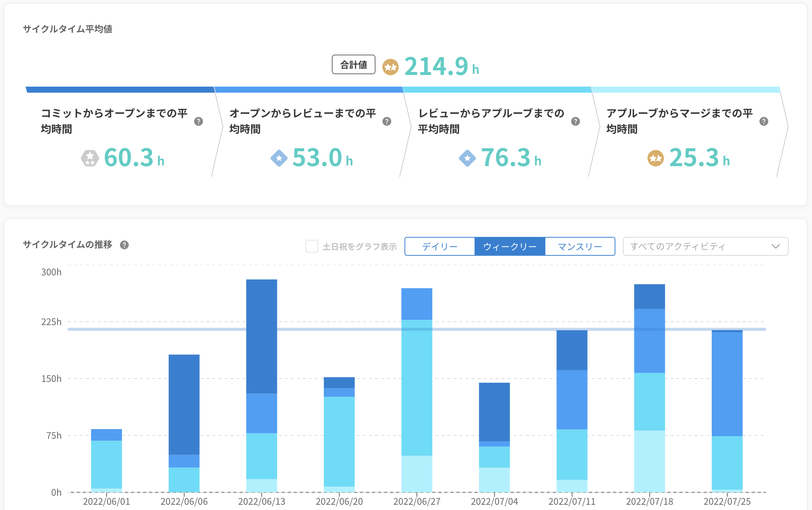This screenshot has width=812, height=510.
Task: Select the ウィークリー view tab
Action: click(510, 246)
